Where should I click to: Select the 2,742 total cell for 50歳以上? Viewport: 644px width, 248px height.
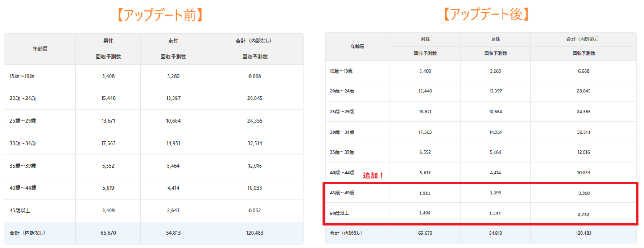point(584,214)
